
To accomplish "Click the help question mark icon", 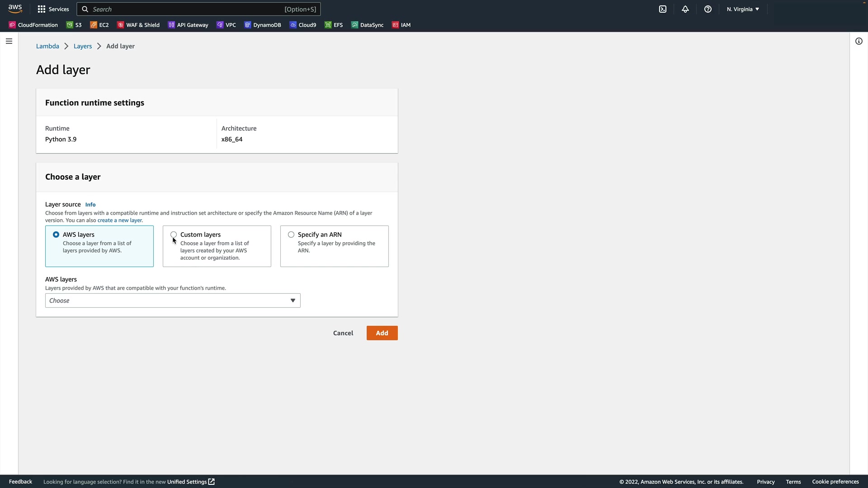I will (708, 9).
